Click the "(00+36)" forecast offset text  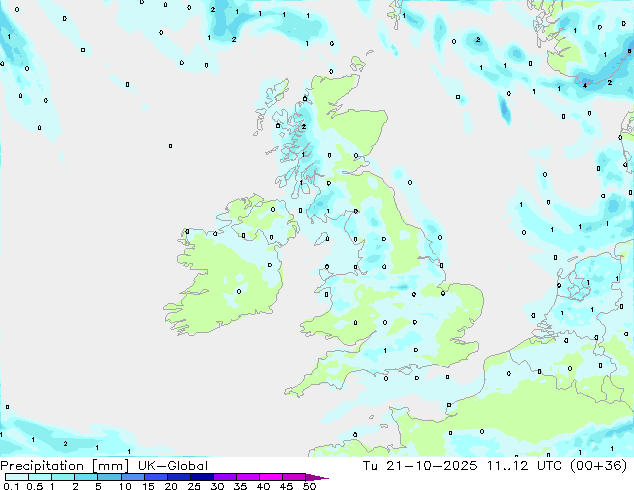(x=598, y=466)
